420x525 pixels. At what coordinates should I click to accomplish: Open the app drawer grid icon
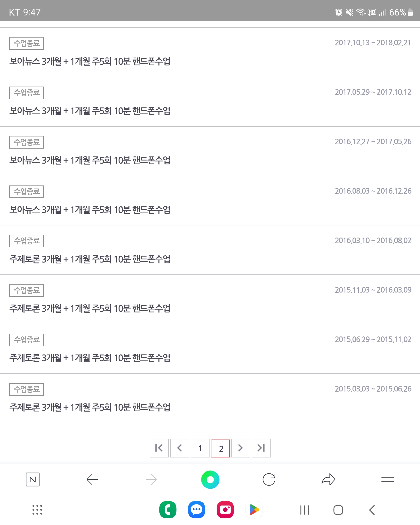pyautogui.click(x=37, y=510)
